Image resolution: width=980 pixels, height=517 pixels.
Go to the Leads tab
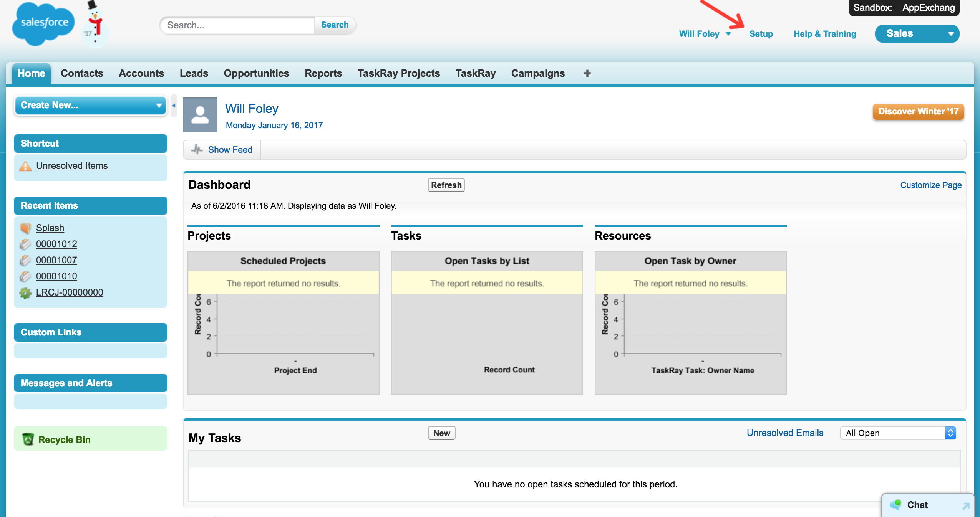pyautogui.click(x=194, y=73)
